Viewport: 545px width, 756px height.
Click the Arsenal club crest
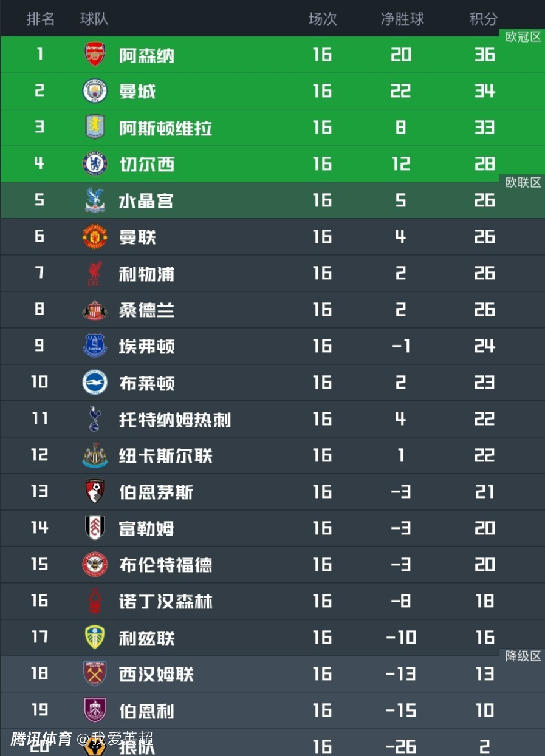[x=95, y=55]
